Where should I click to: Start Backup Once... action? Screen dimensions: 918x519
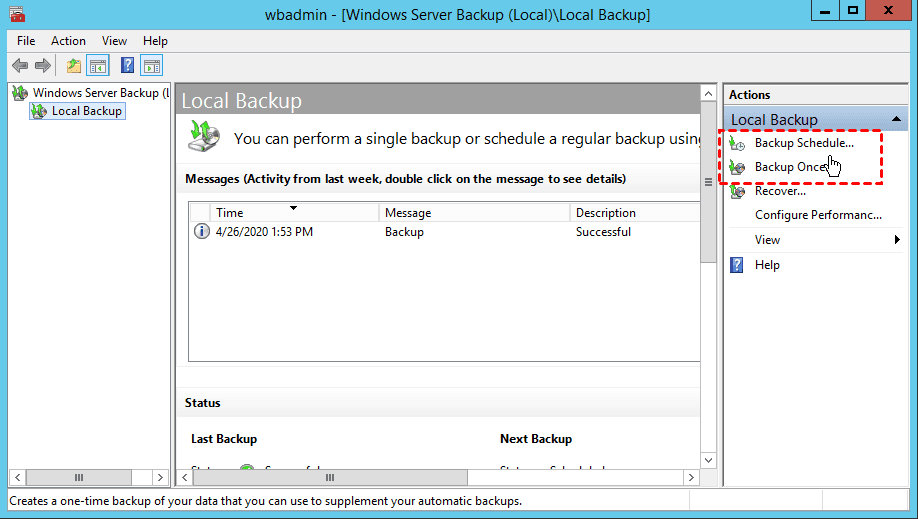(790, 167)
